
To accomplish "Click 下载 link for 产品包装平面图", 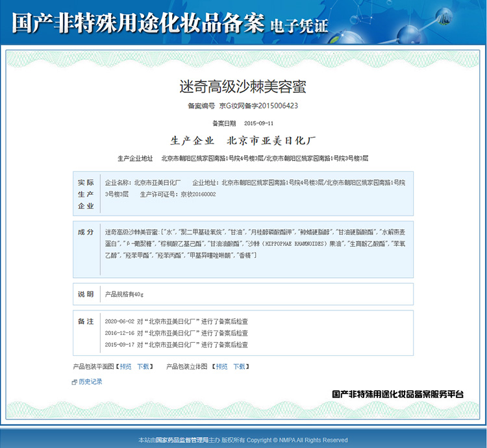I will 144,367.
